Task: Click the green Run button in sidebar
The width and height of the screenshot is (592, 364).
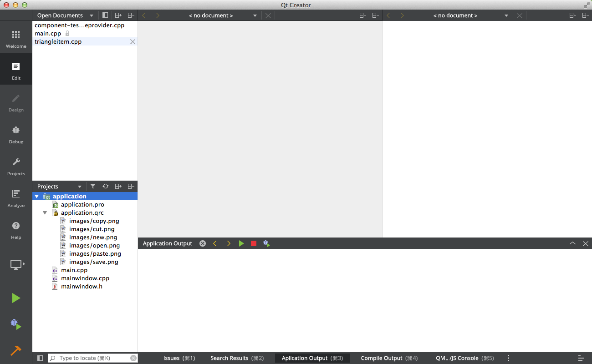Action: click(x=16, y=298)
